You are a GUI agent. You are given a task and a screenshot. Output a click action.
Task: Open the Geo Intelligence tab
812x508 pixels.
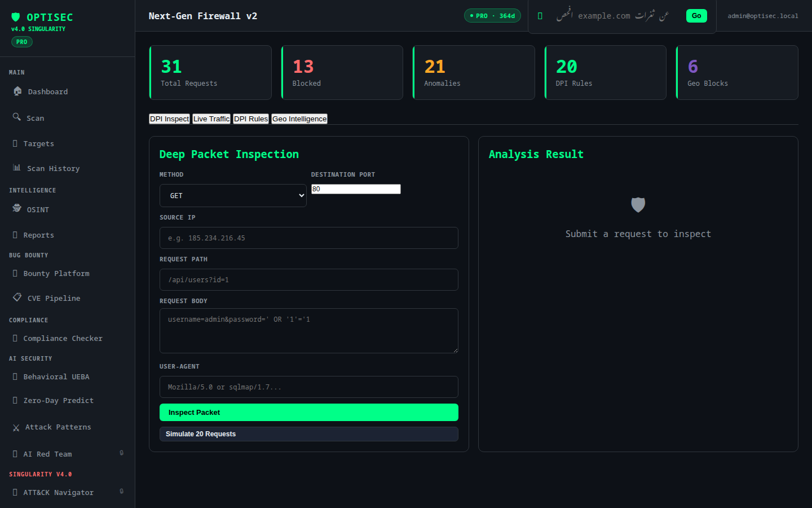299,119
